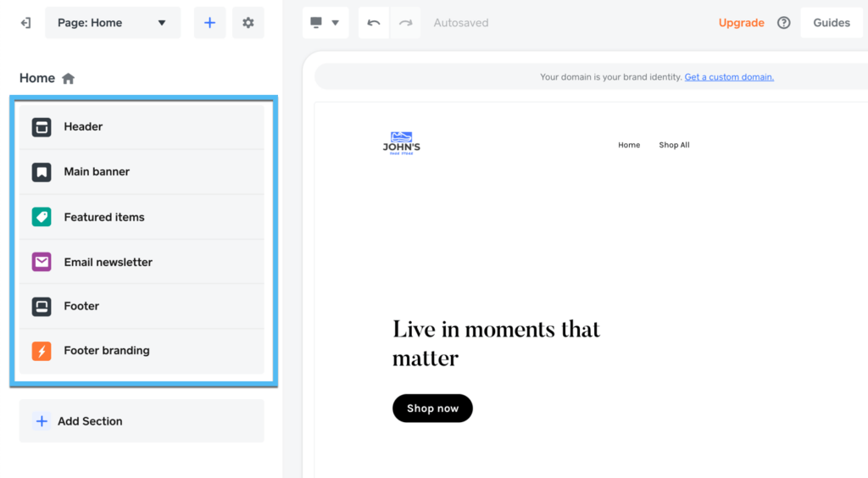
Task: Click the Get a custom domain link
Action: [729, 77]
